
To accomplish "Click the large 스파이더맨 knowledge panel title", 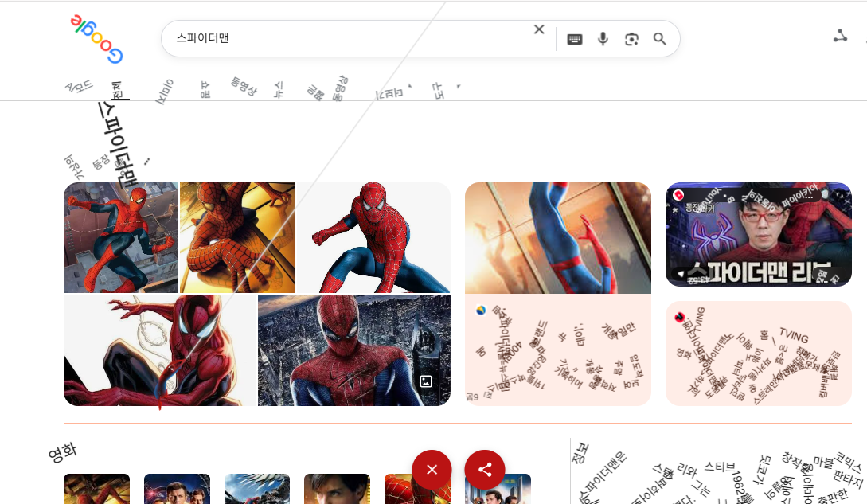I will pyautogui.click(x=117, y=145).
